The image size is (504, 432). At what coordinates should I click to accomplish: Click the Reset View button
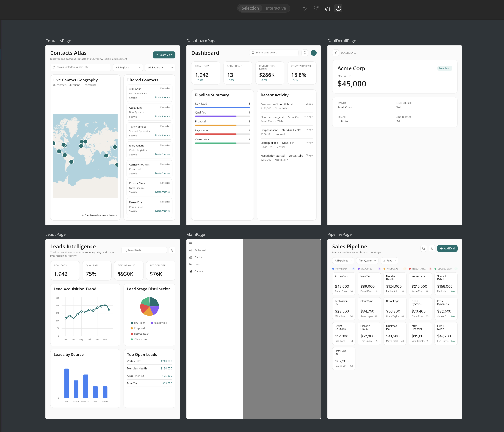click(x=164, y=55)
